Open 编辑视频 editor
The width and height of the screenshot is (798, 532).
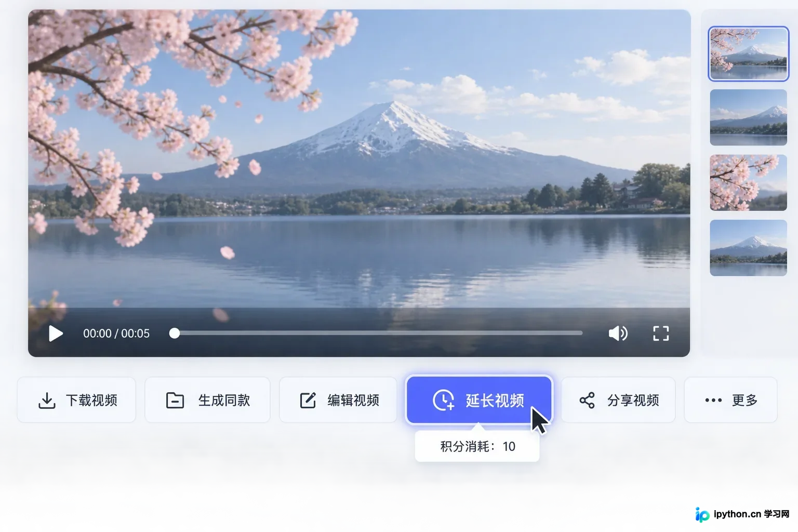(338, 400)
